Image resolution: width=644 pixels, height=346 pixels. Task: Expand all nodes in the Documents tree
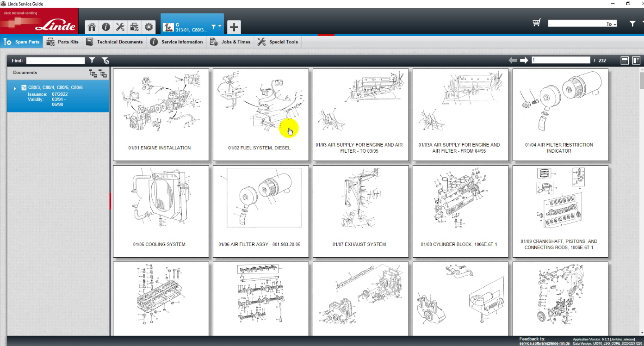click(103, 73)
